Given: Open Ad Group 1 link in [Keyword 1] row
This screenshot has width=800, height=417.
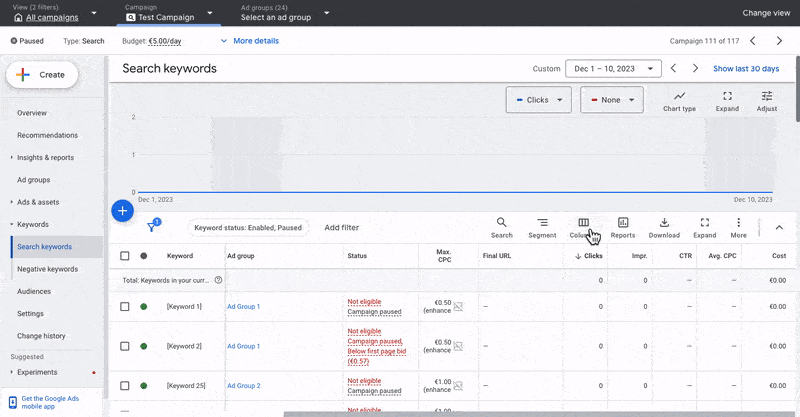Looking at the screenshot, I should (243, 307).
